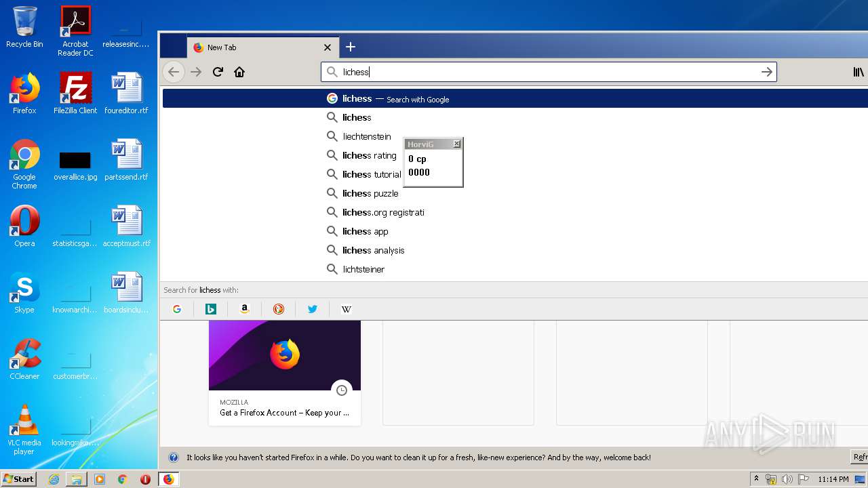868x488 pixels.
Task: Click the Go arrow in address bar
Action: [766, 72]
